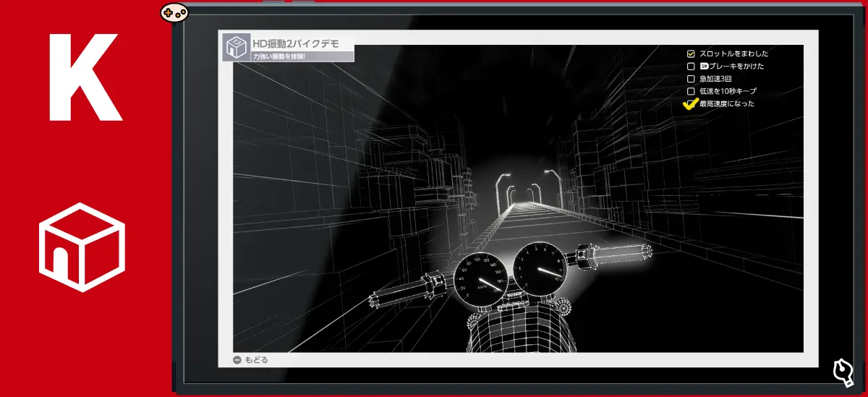Toggle the ブレーキをかけた checkbox
The image size is (868, 397).
691,67
